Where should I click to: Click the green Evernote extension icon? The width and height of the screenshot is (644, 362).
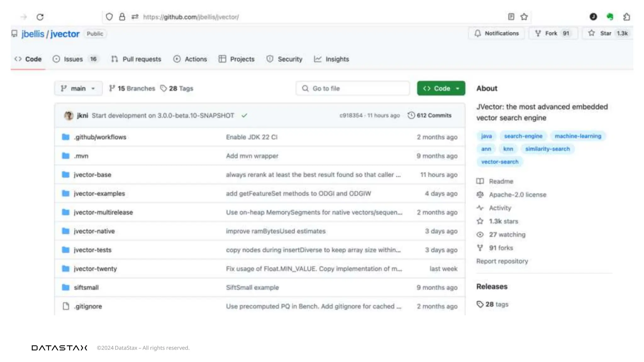click(x=610, y=17)
